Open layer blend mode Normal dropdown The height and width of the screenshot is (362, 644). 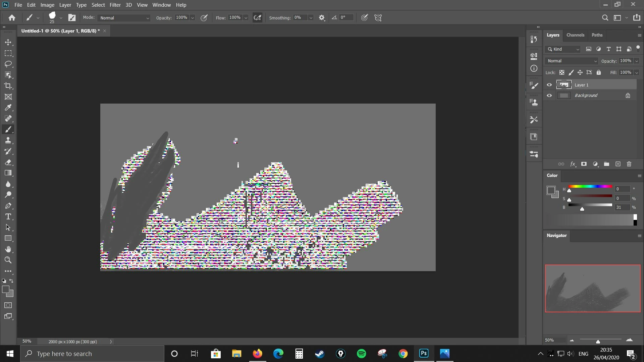[572, 61]
